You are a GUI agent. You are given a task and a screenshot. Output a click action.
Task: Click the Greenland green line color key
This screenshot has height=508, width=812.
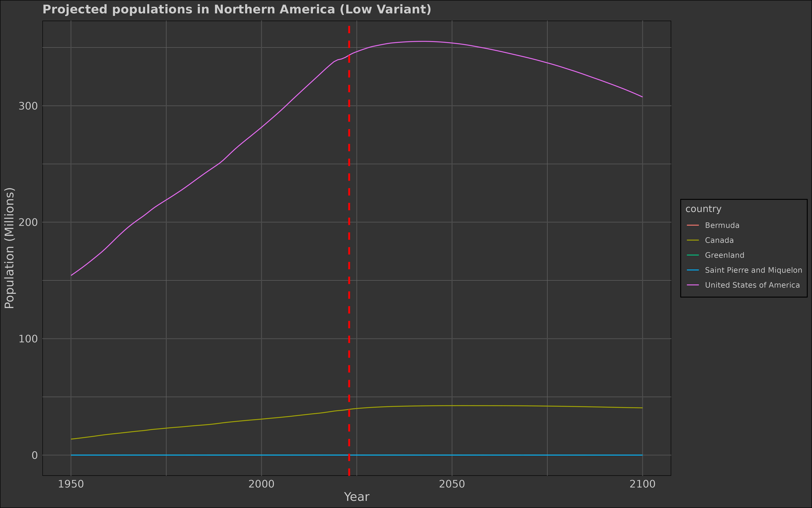693,255
